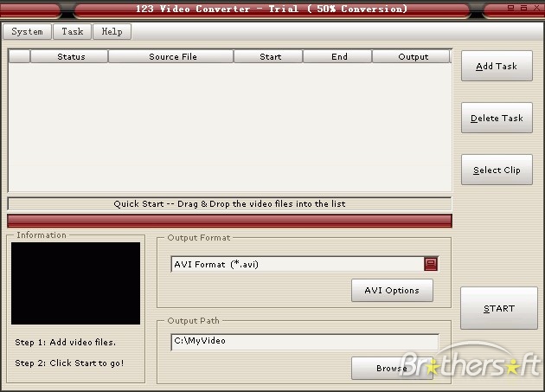Open the Select Clip button
Viewport: 545px width, 392px height.
497,170
